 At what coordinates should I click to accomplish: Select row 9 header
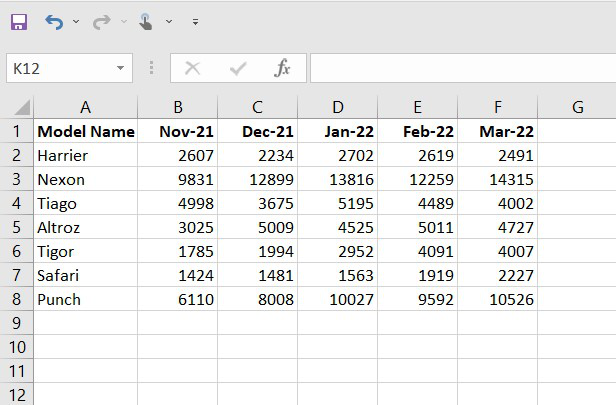(x=16, y=323)
